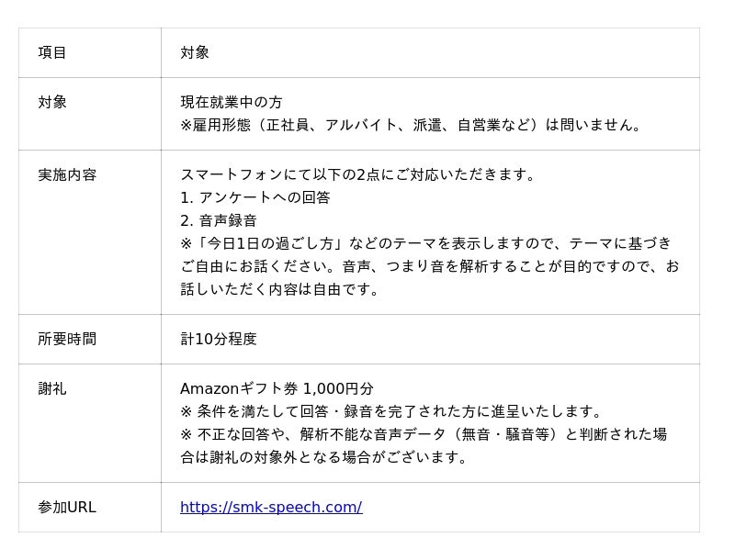The image size is (735, 560).
Task: Select the 所要時間 row label
Action: click(x=67, y=339)
